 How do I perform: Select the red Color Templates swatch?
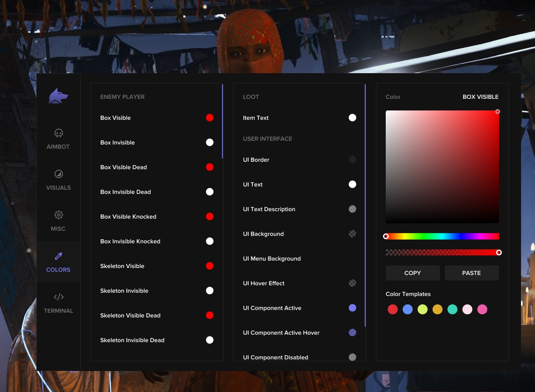[393, 309]
